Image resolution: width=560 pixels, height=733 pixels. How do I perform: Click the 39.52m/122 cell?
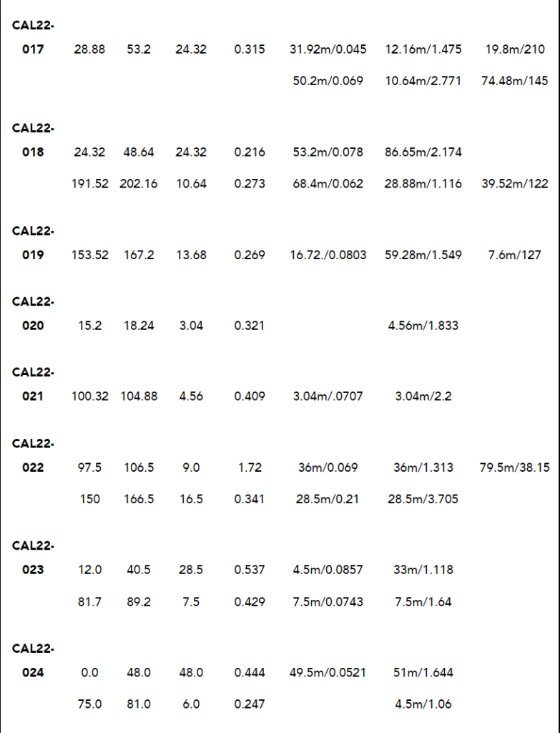coord(514,183)
